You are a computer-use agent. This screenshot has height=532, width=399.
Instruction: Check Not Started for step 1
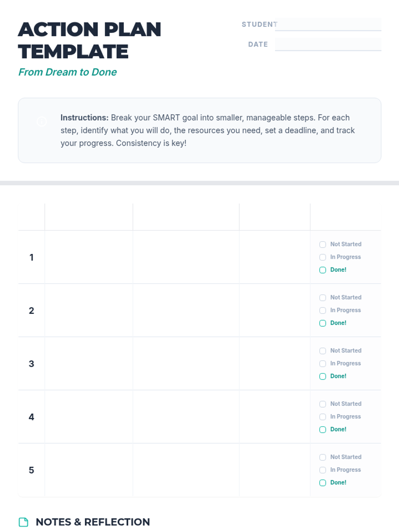pyautogui.click(x=323, y=244)
